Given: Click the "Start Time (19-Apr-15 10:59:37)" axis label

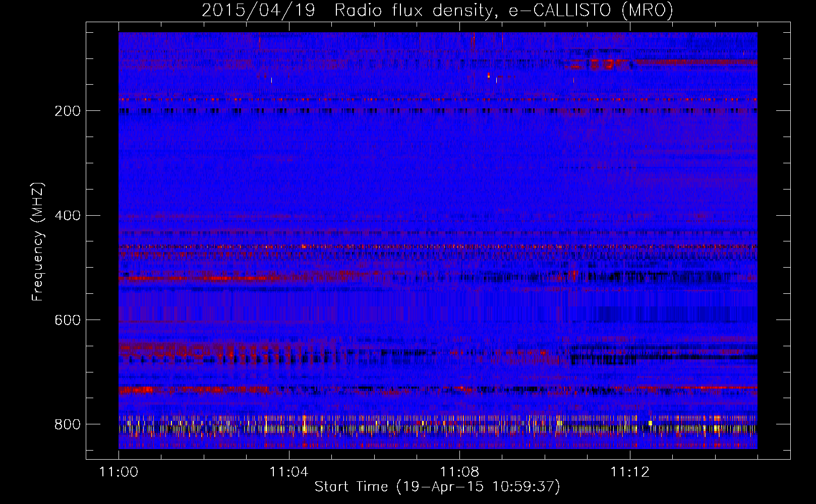Looking at the screenshot, I should point(437,487).
